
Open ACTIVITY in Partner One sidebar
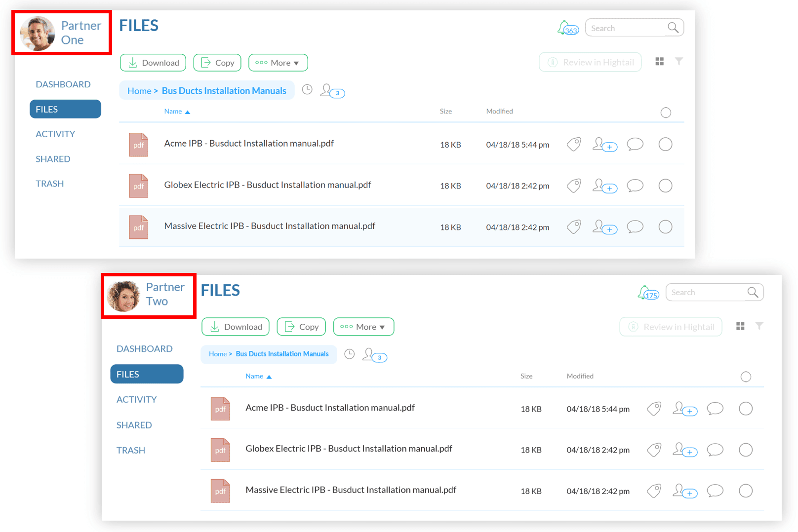[x=55, y=134]
